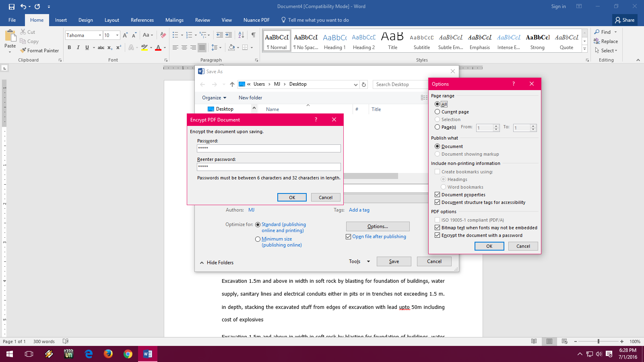Click Format Painter tool
Screen dimensions: 644x362
point(40,51)
